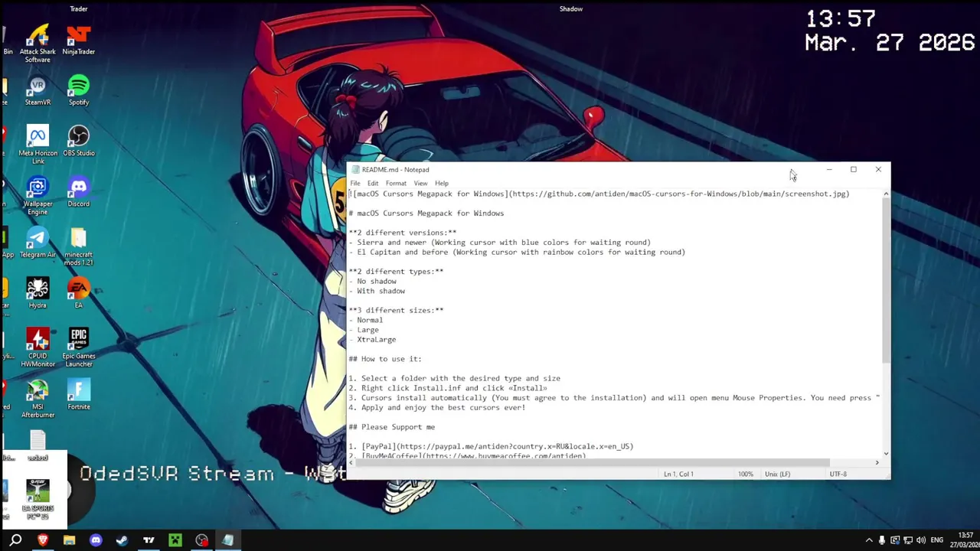The width and height of the screenshot is (980, 551).
Task: Open Brave browser from the taskbar
Action: pos(43,540)
